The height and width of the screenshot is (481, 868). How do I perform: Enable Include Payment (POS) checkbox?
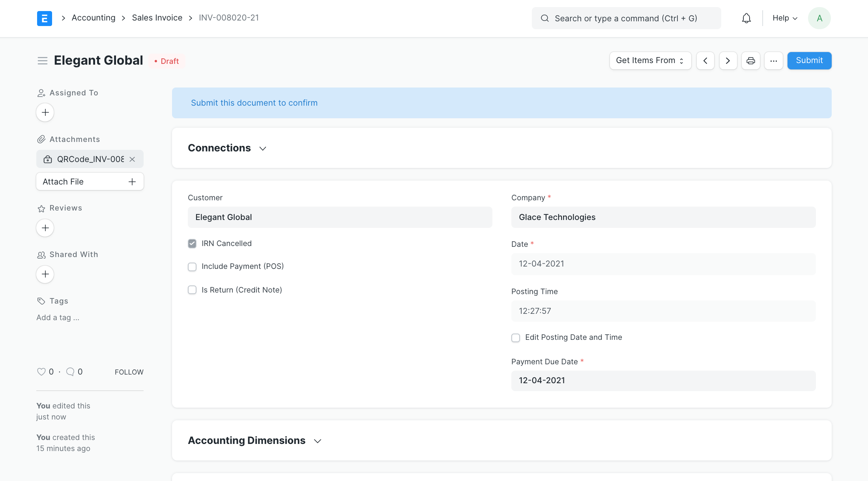coord(192,267)
